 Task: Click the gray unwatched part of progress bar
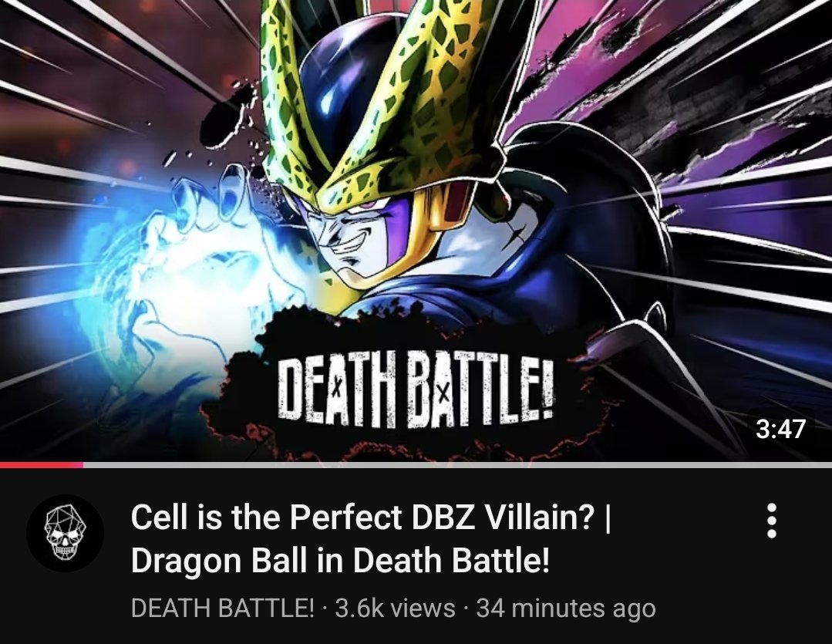pos(457,464)
